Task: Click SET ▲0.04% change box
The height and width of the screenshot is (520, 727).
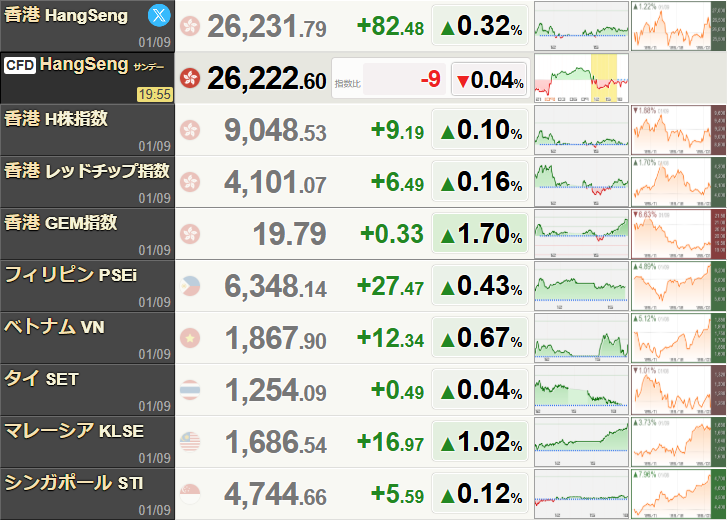Action: point(480,389)
